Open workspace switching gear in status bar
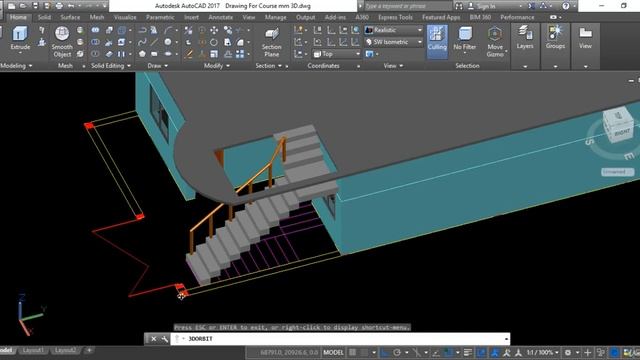 568,352
